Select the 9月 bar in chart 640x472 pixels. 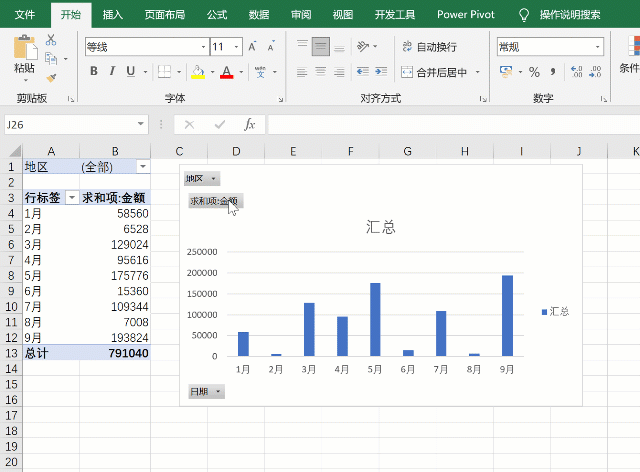point(507,316)
